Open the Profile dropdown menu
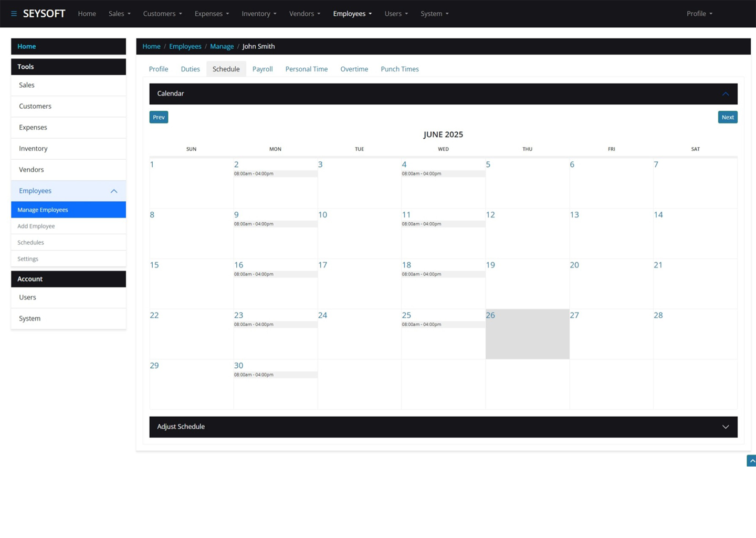Image resolution: width=756 pixels, height=538 pixels. [699, 14]
